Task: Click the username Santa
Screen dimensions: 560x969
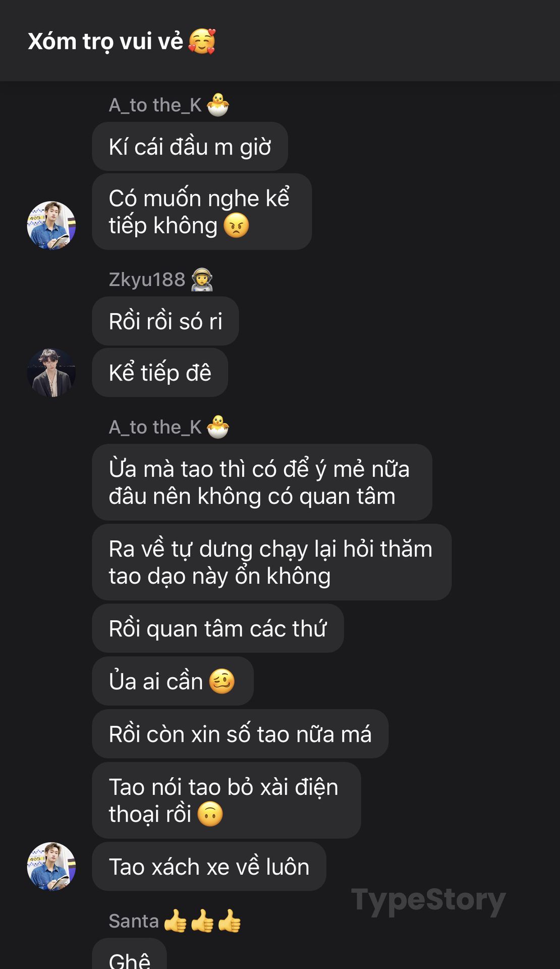Action: coord(134,921)
